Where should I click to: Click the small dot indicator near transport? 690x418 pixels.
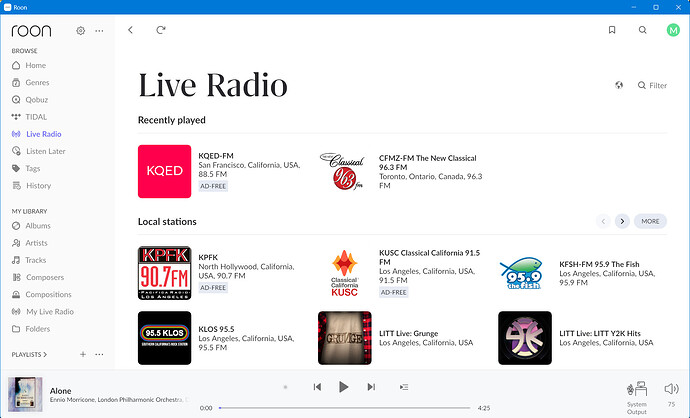point(286,387)
